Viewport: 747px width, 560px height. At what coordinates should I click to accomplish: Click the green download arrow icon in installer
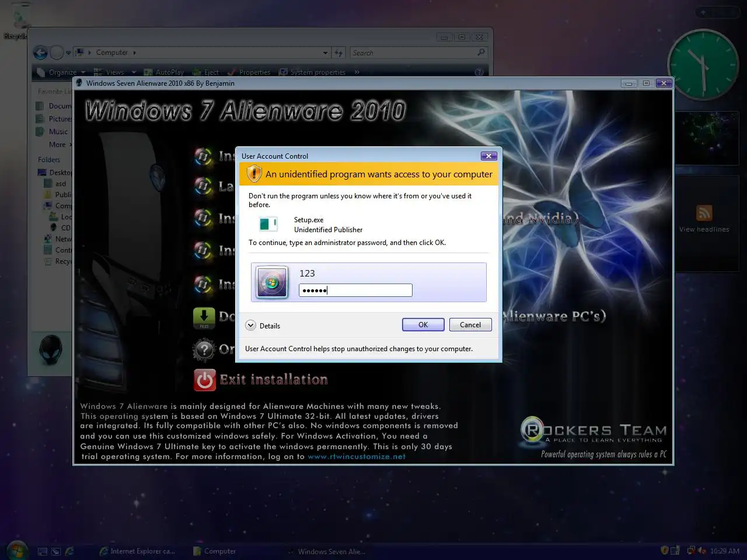(204, 318)
